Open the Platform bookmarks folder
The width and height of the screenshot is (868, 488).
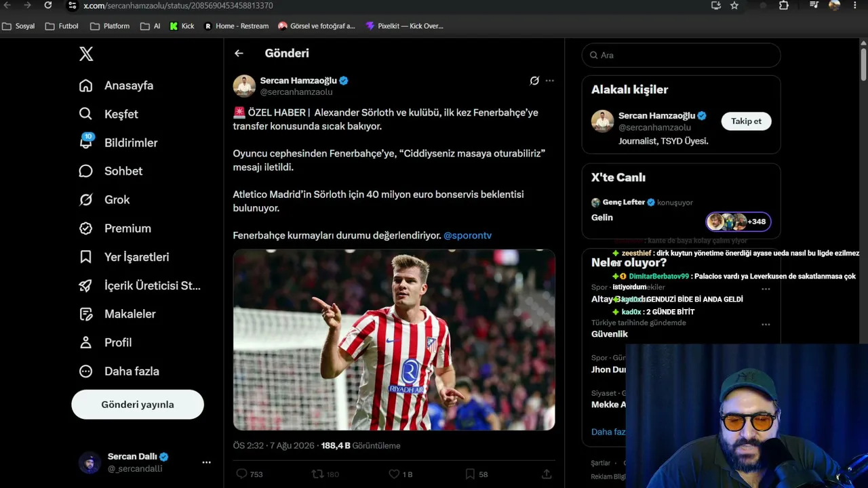click(x=110, y=26)
